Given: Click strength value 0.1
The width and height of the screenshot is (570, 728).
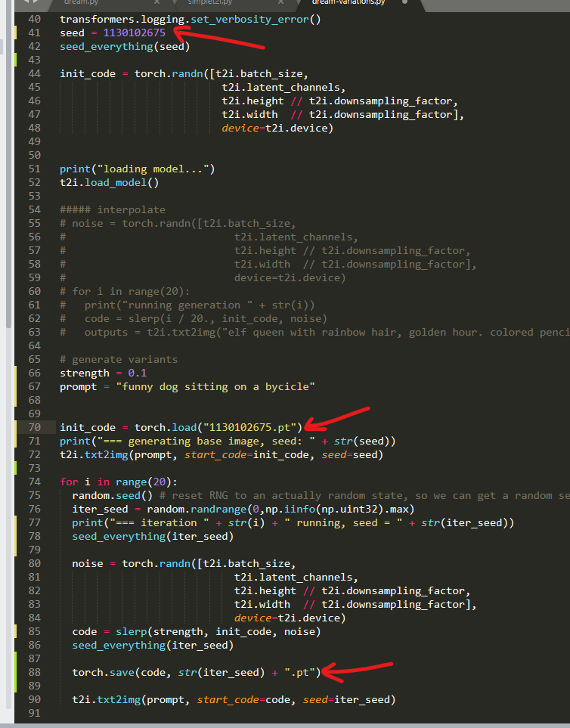Looking at the screenshot, I should point(137,373).
